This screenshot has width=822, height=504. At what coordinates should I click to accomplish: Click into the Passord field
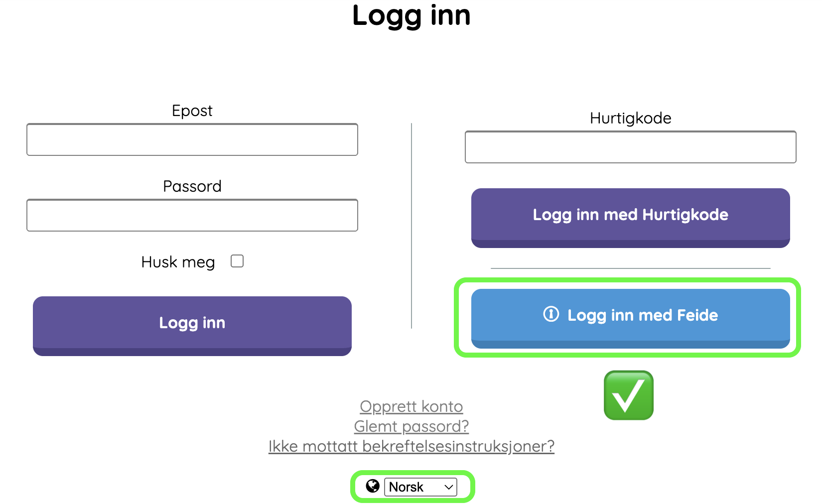192,216
